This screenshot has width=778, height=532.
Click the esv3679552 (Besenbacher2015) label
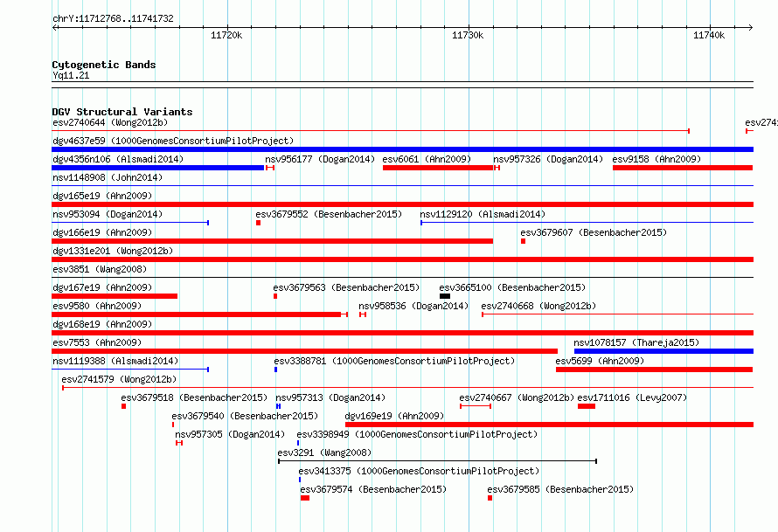tap(329, 214)
